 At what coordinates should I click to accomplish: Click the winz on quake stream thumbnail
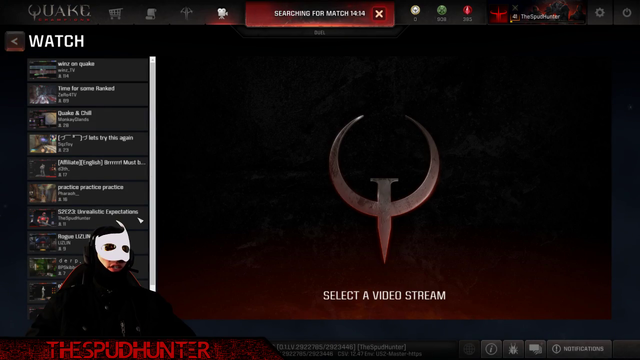tap(43, 69)
